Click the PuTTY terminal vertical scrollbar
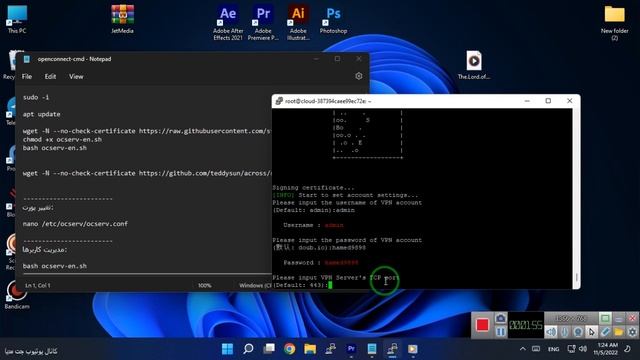 click(x=576, y=199)
